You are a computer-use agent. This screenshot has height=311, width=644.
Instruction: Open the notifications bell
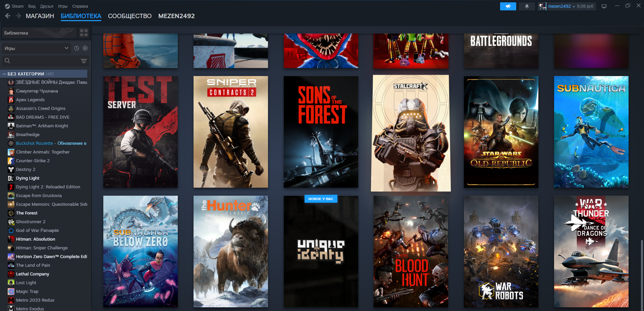pos(527,6)
